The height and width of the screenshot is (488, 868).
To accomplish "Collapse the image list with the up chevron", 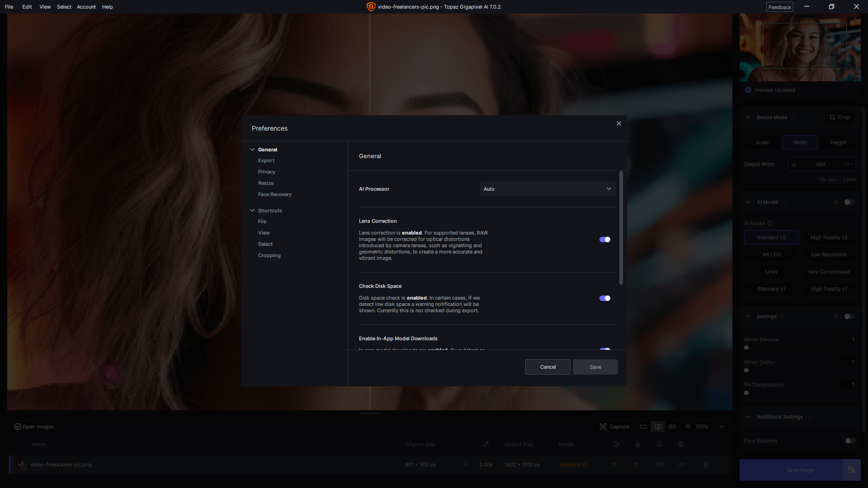I will click(x=722, y=427).
